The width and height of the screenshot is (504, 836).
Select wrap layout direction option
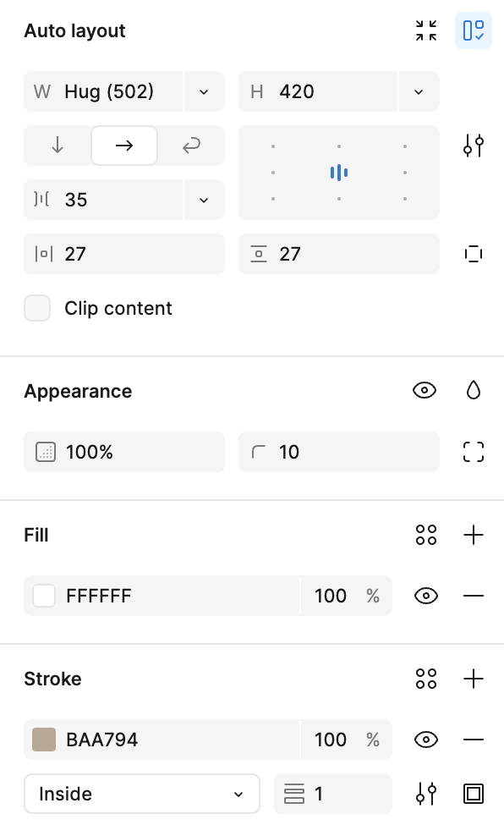pos(191,145)
